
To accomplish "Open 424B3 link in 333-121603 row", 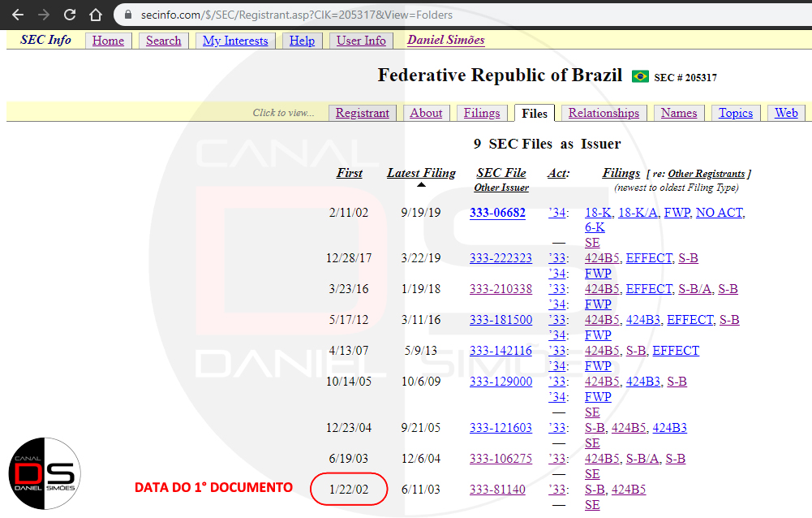I will (x=669, y=428).
